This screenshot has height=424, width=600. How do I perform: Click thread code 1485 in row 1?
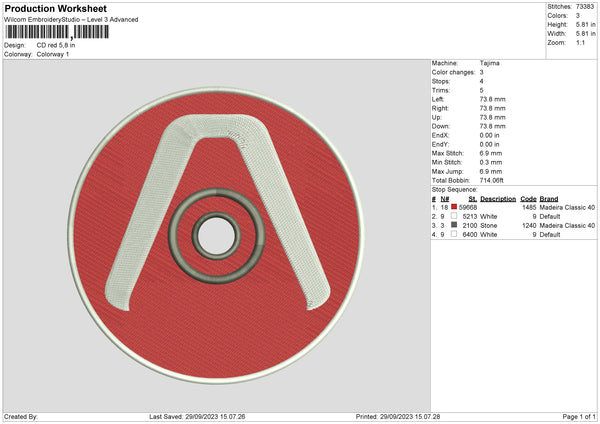coord(529,207)
